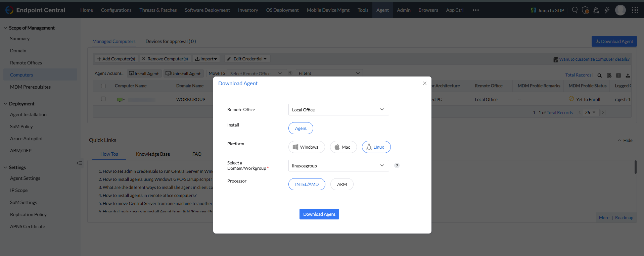Switch to the FAQ tab
644x256 pixels.
(197, 154)
